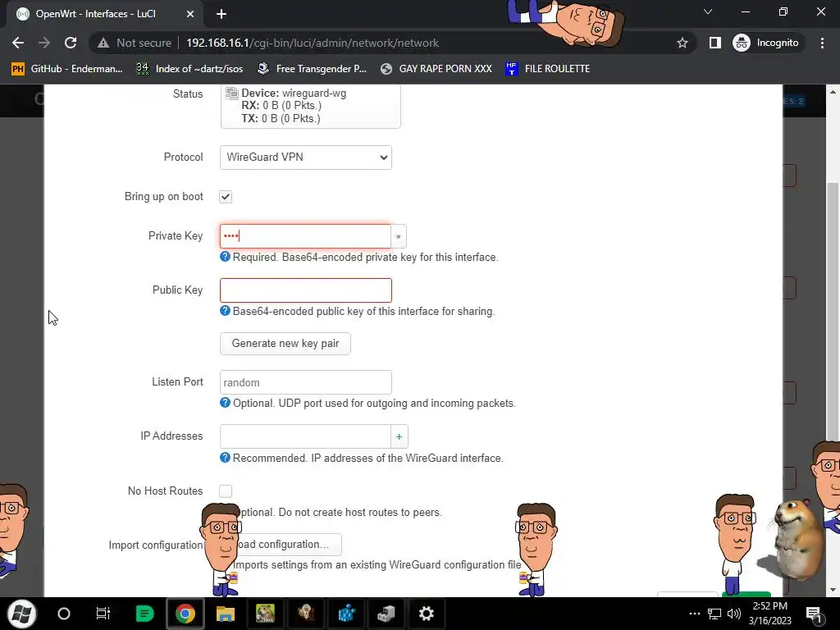Switch to Chrome in the taskbar
This screenshot has height=630, width=840.
(x=185, y=614)
